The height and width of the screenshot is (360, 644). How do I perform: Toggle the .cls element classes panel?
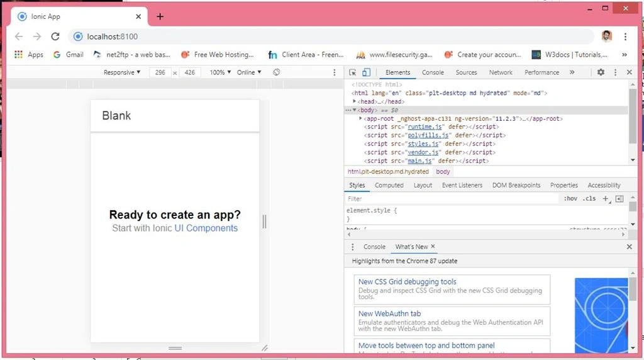click(x=589, y=198)
